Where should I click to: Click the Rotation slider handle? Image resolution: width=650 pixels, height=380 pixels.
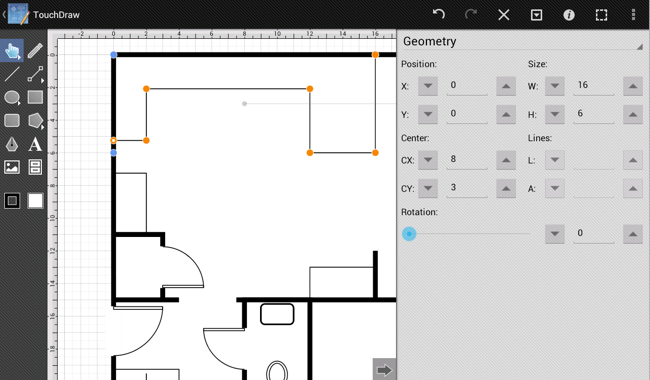(409, 234)
